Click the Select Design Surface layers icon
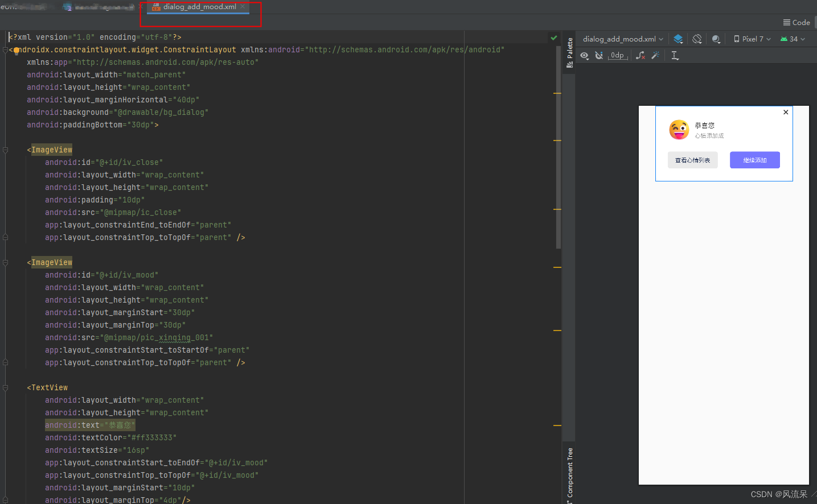Viewport: 817px width, 504px height. pyautogui.click(x=678, y=39)
